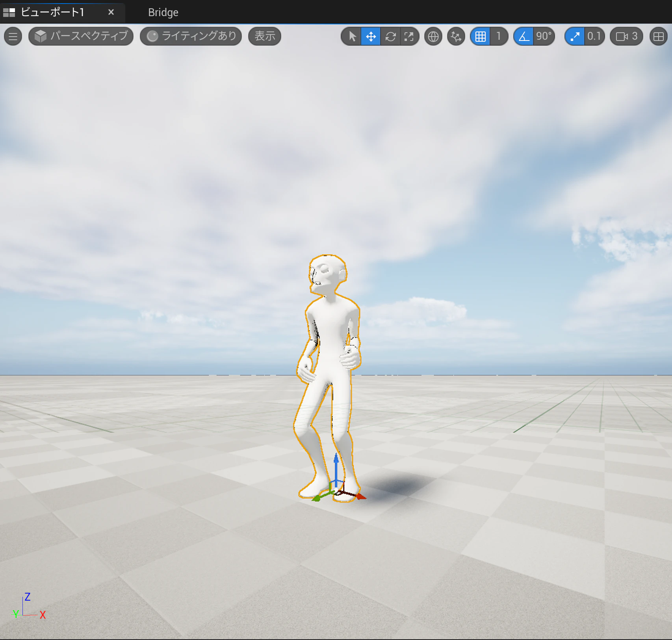The height and width of the screenshot is (640, 672).
Task: Open the 表示 show flags menu
Action: (x=265, y=36)
